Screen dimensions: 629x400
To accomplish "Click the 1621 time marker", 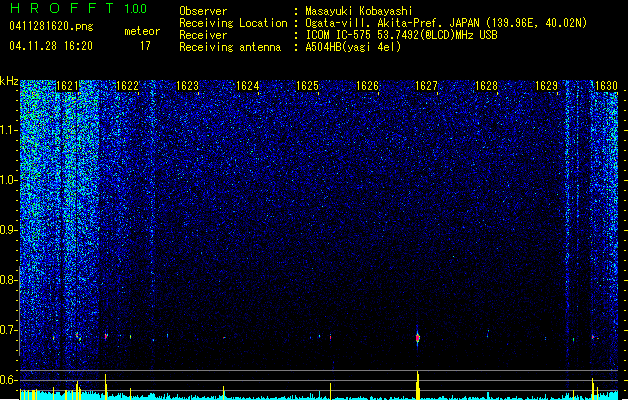I will [x=67, y=86].
